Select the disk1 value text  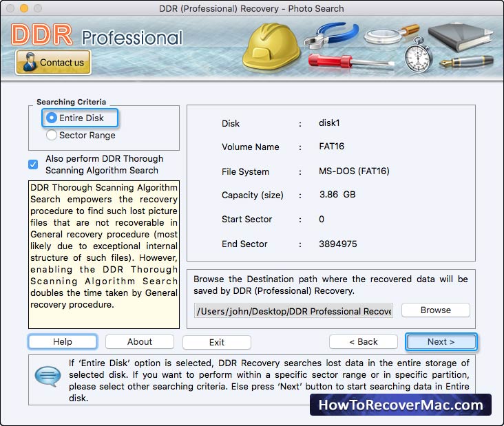pos(329,123)
